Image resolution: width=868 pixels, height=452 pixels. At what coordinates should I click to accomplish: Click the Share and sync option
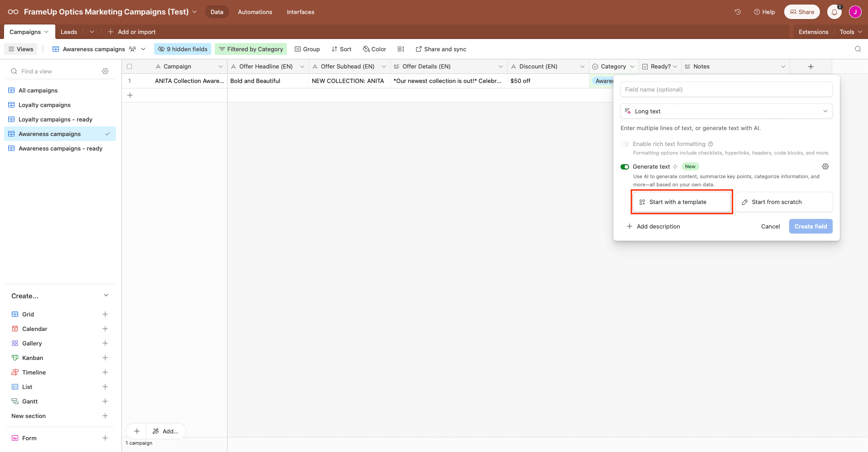pos(441,49)
